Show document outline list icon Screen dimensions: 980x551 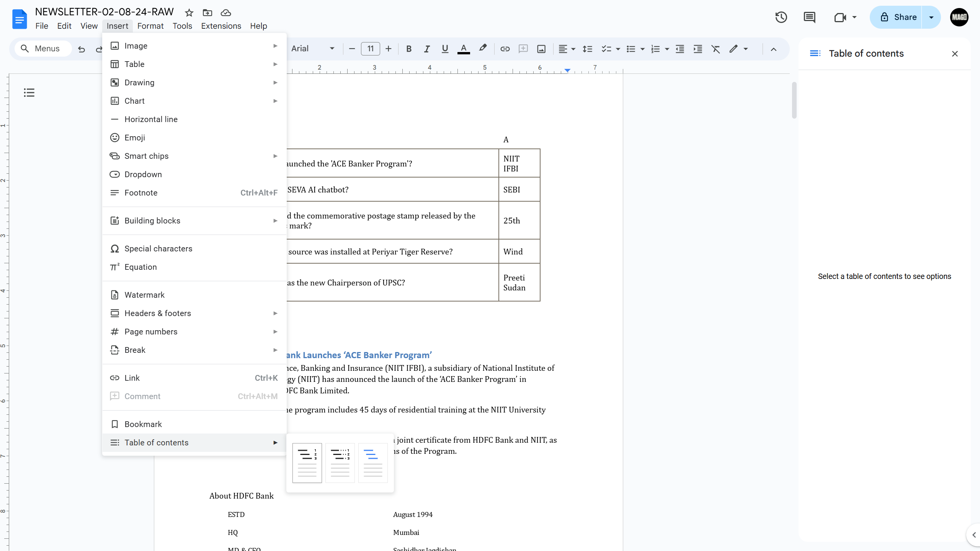(x=29, y=93)
